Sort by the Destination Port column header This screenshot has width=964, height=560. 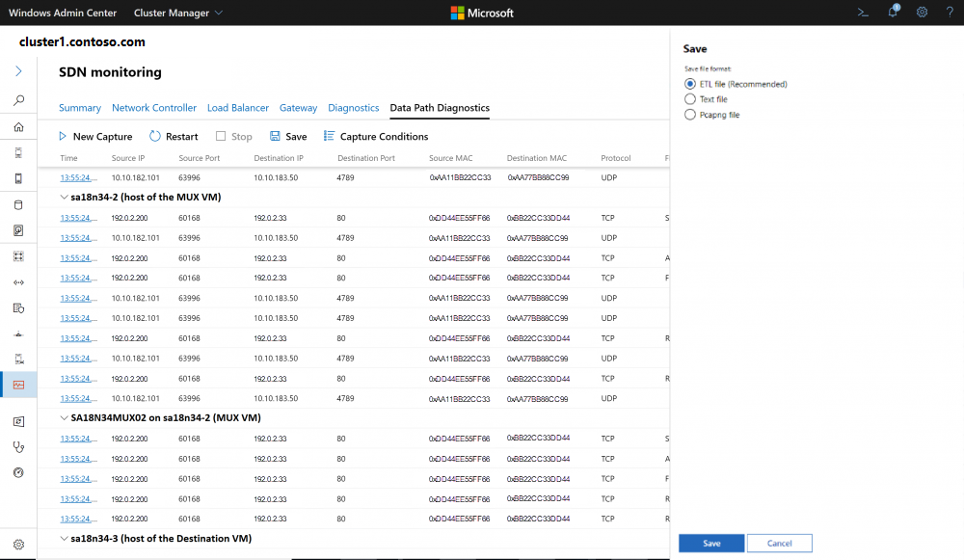[x=366, y=158]
